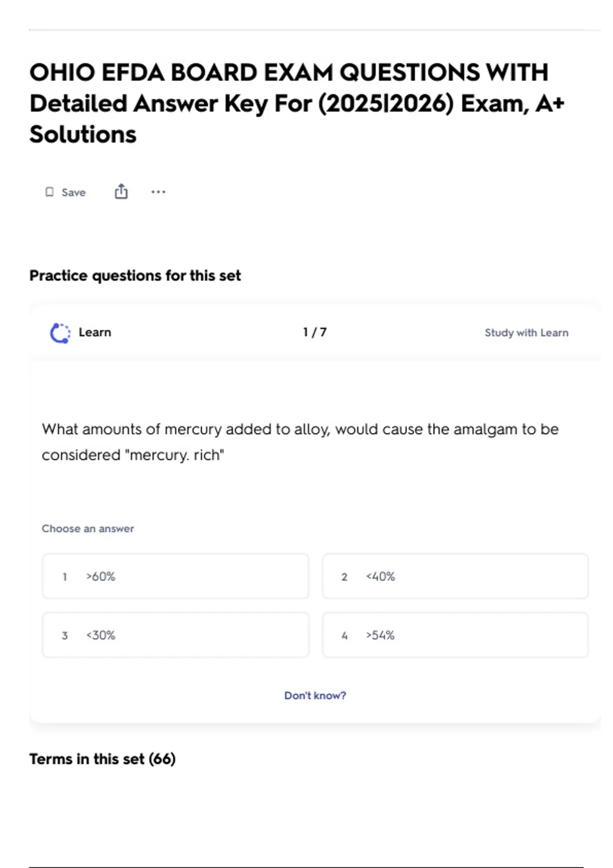The image size is (613, 868).
Task: Click the bookmark icon beside Save
Action: pyautogui.click(x=50, y=192)
